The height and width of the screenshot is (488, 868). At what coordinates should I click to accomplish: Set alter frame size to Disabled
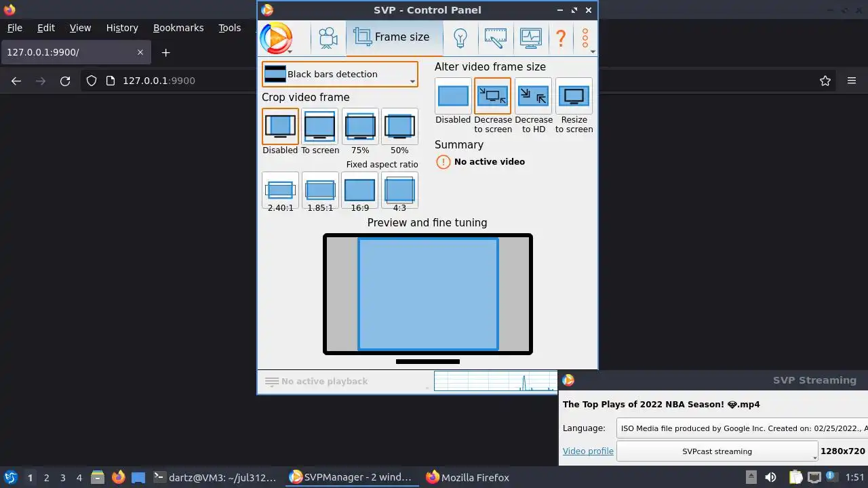click(453, 96)
